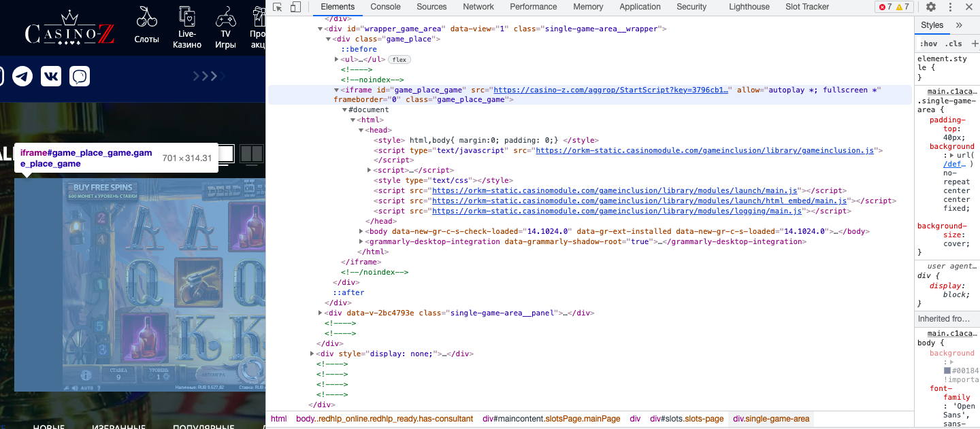
Task: Show more Styles pane tabs
Action: tap(960, 25)
